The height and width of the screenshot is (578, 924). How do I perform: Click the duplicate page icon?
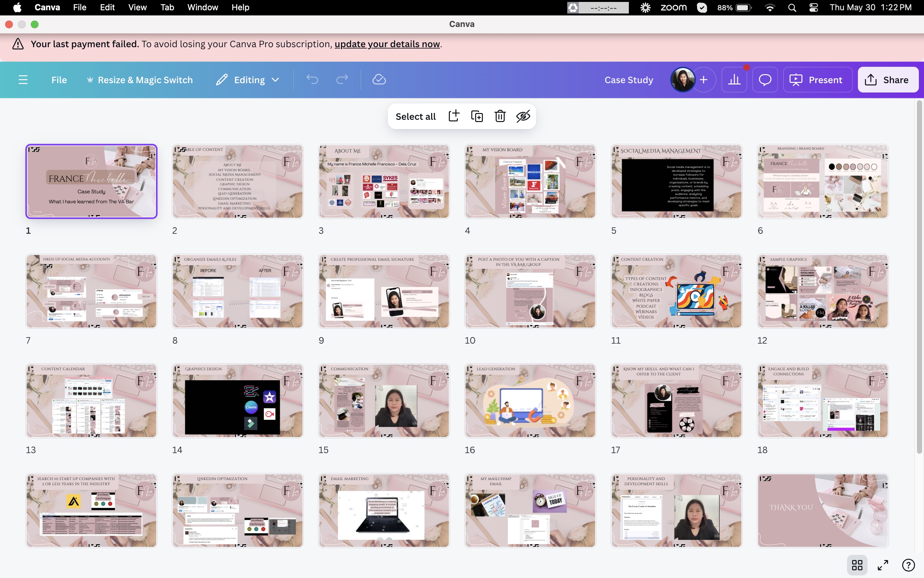(477, 116)
